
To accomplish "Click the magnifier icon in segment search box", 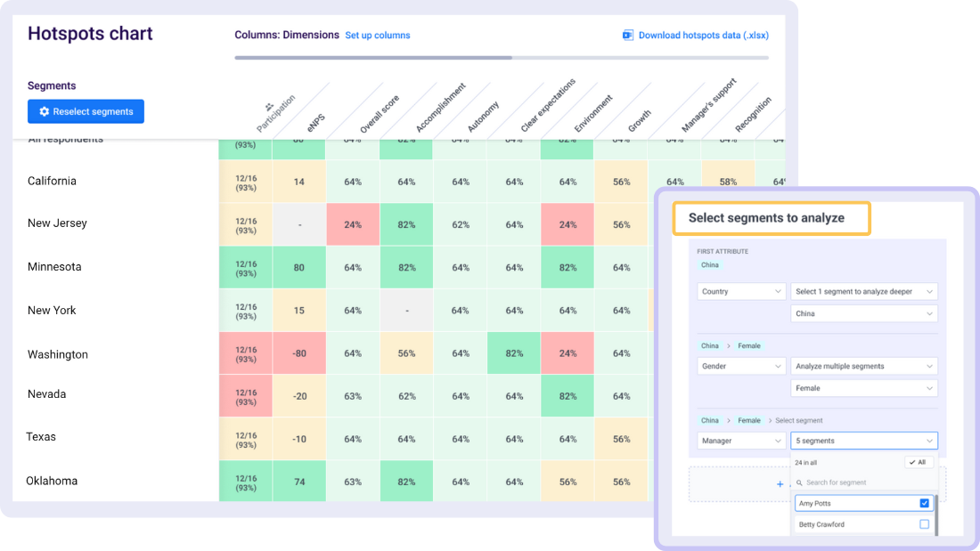I will [x=799, y=482].
